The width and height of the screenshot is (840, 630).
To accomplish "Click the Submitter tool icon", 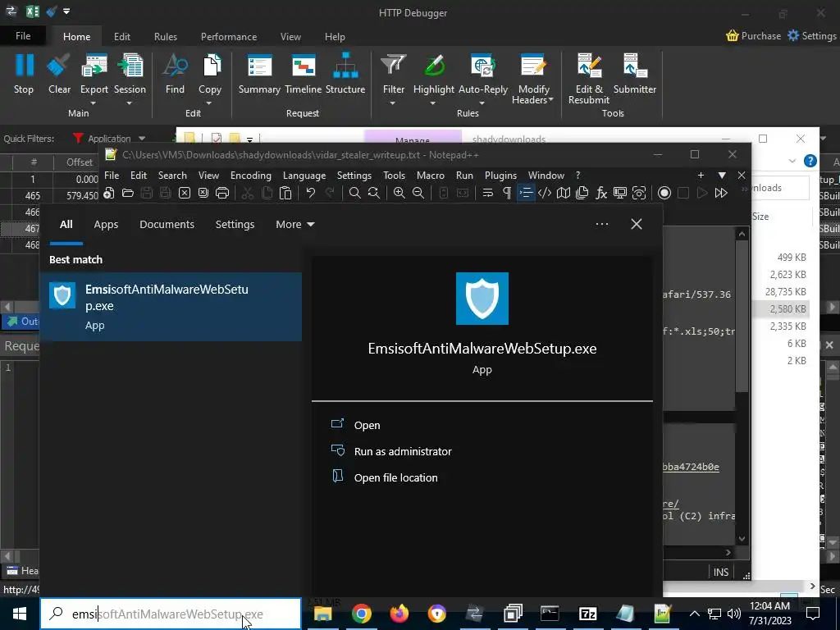I will point(636,66).
